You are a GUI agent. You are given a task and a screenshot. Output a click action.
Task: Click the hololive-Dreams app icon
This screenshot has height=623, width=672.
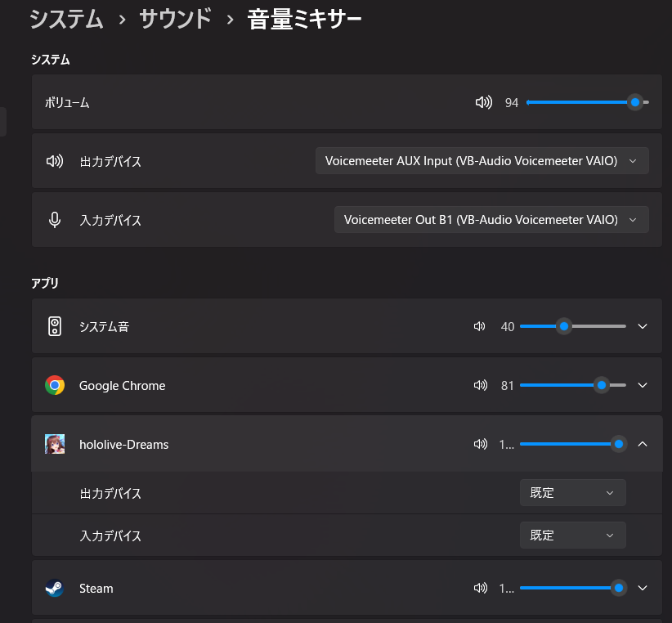click(55, 444)
